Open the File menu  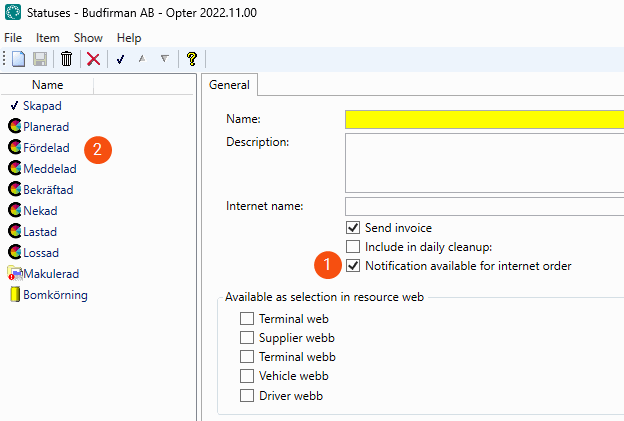pos(13,38)
